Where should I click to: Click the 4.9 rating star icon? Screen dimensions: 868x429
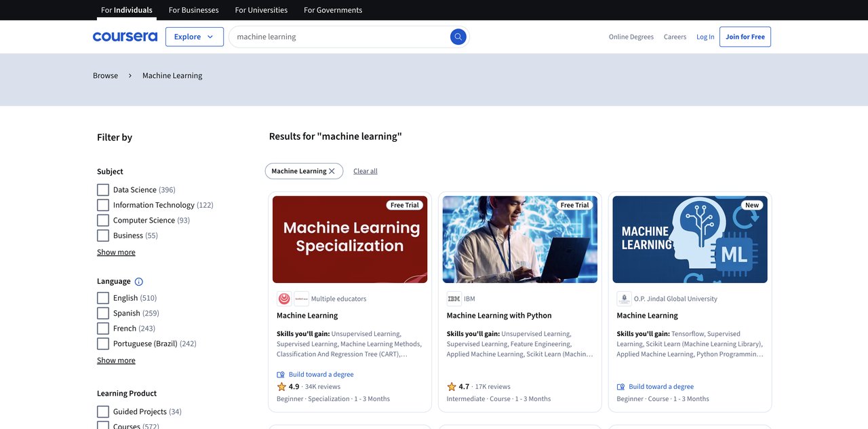point(281,387)
